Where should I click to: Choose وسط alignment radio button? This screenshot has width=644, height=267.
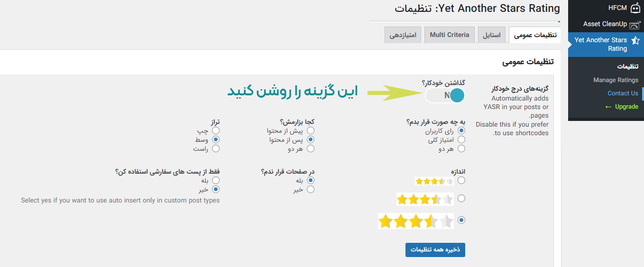point(216,139)
